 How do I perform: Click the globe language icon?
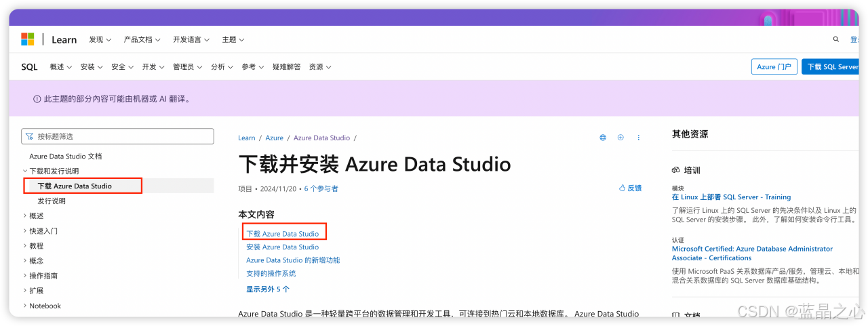pos(603,138)
